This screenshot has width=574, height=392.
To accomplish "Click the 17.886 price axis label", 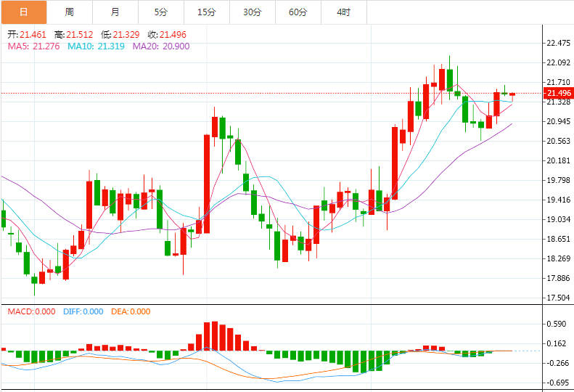I will coord(558,278).
